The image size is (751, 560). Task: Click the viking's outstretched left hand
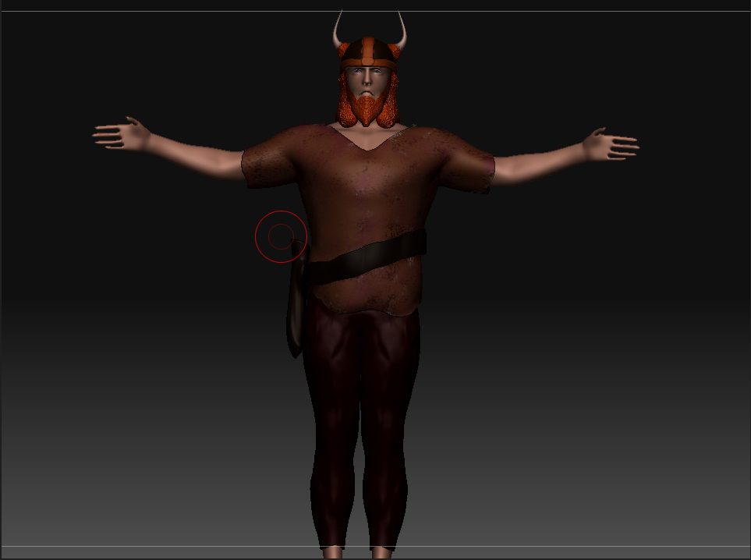[x=117, y=133]
